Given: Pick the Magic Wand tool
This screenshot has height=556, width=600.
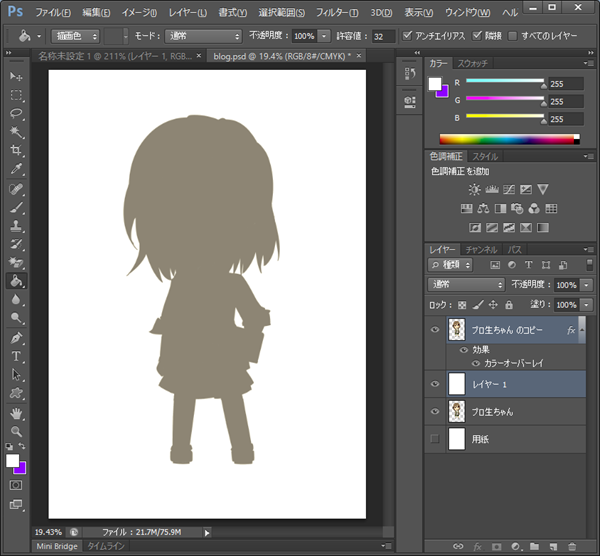Looking at the screenshot, I should [16, 132].
